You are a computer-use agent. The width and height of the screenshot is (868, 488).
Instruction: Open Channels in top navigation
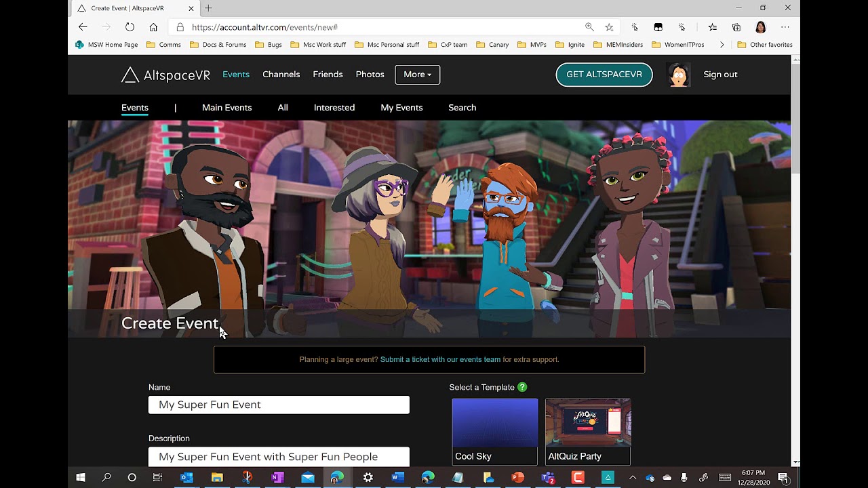point(281,75)
